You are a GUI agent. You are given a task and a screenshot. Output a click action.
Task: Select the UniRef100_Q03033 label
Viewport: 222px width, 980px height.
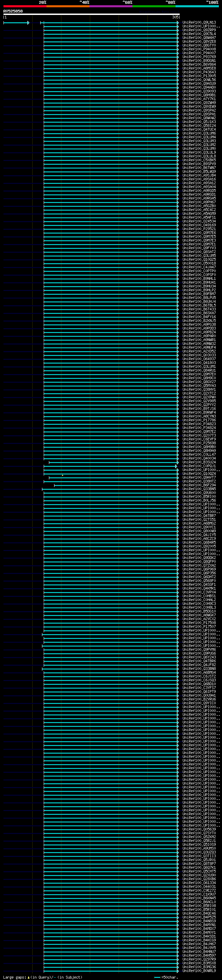click(x=199, y=355)
